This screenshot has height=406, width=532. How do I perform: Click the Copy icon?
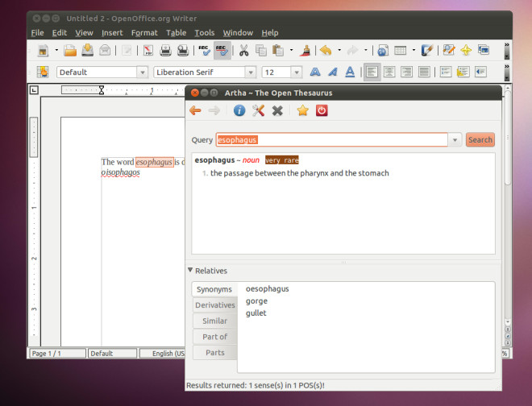[x=261, y=51]
